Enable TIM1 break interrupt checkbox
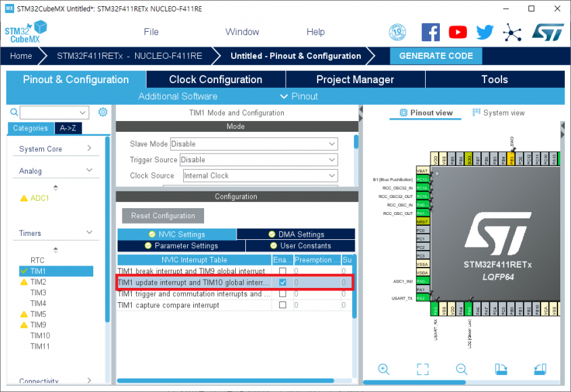This screenshot has height=392, width=571. 282,271
